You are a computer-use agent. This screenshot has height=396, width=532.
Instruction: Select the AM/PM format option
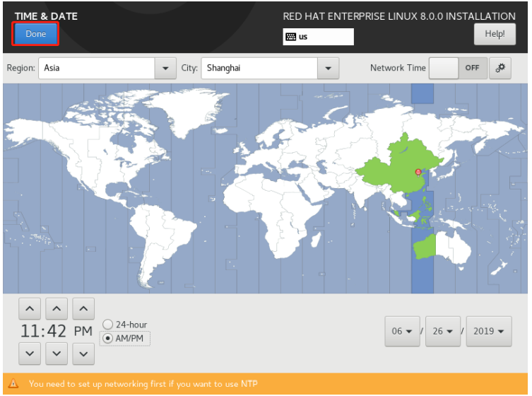125,339
